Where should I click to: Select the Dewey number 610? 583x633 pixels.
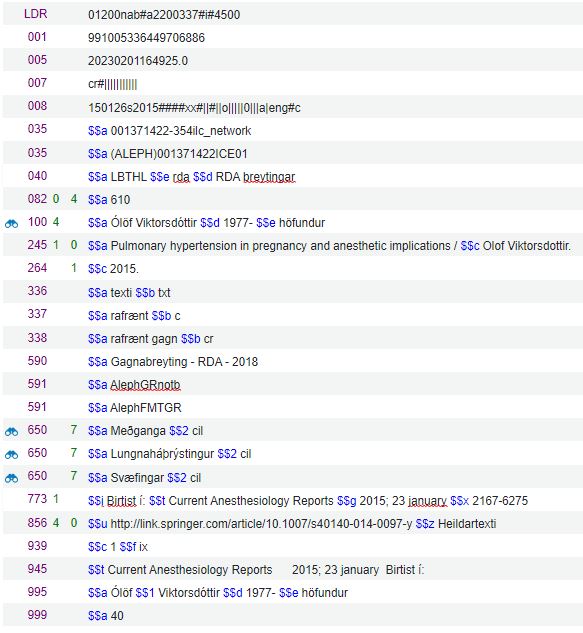pyautogui.click(x=120, y=200)
